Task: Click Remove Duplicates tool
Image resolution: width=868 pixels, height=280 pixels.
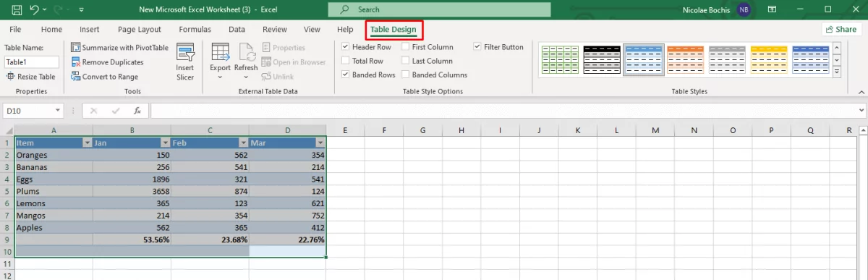Action: (108, 61)
